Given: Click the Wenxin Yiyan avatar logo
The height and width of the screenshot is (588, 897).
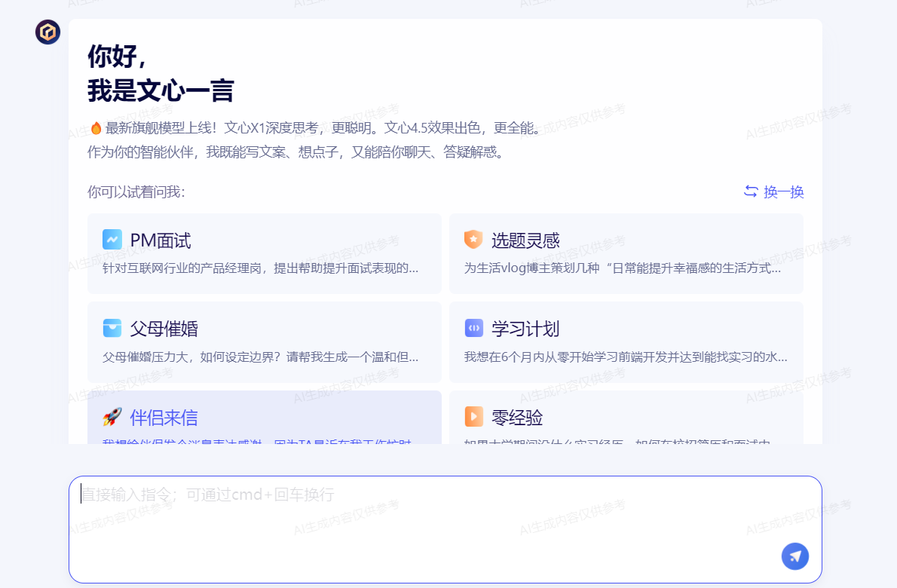Looking at the screenshot, I should click(47, 32).
